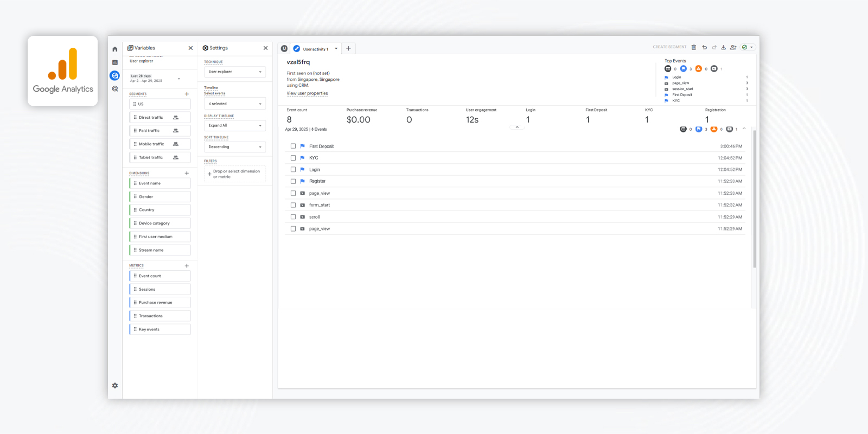
Task: Select the Sessions metric chip
Action: click(160, 290)
